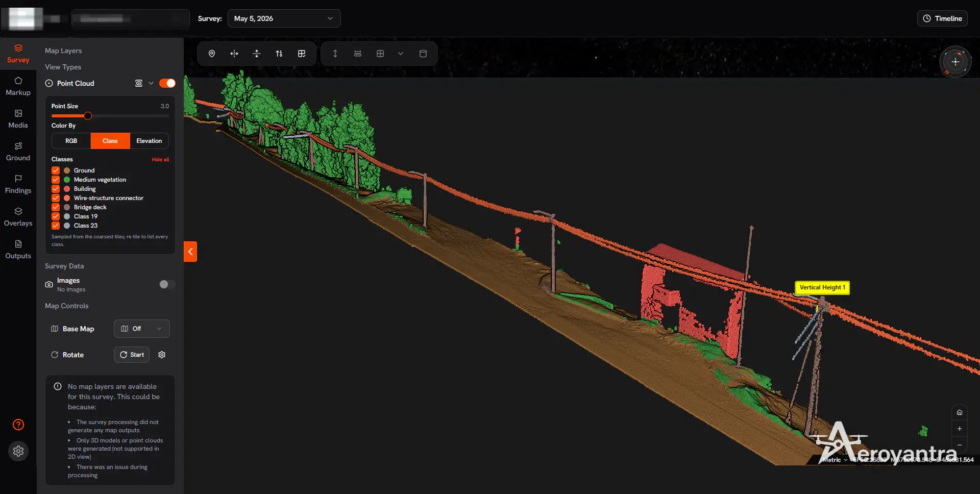Uncheck the Wire-structure connector class checkbox

pos(56,198)
